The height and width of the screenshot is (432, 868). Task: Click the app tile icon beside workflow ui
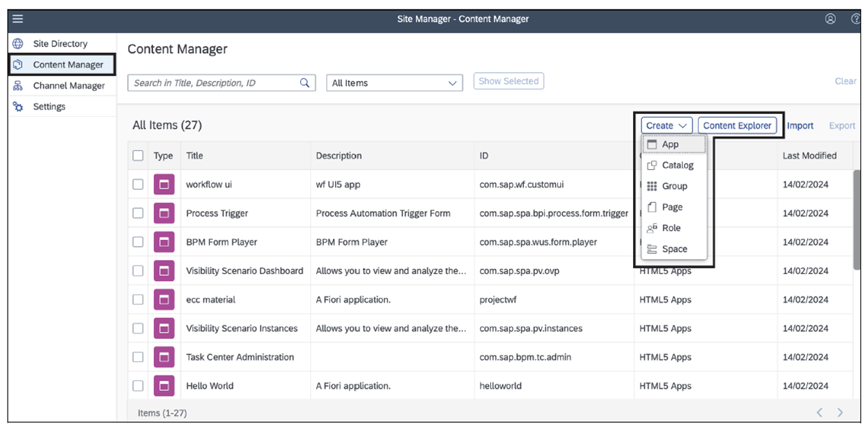[x=164, y=184]
